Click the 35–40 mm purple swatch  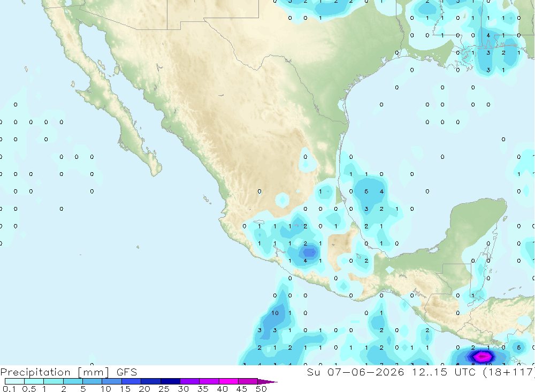coord(209,381)
